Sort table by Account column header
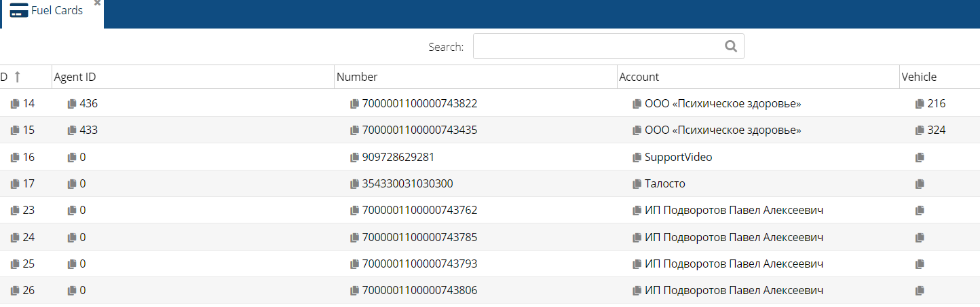The width and height of the screenshot is (980, 307). pos(639,77)
